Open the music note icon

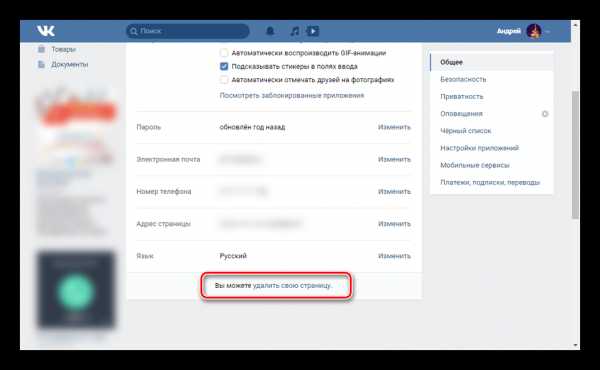(294, 31)
